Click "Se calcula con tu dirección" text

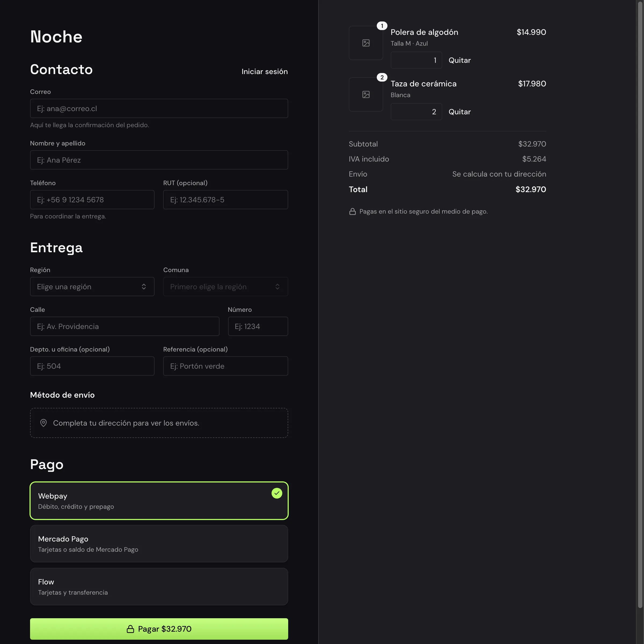499,174
